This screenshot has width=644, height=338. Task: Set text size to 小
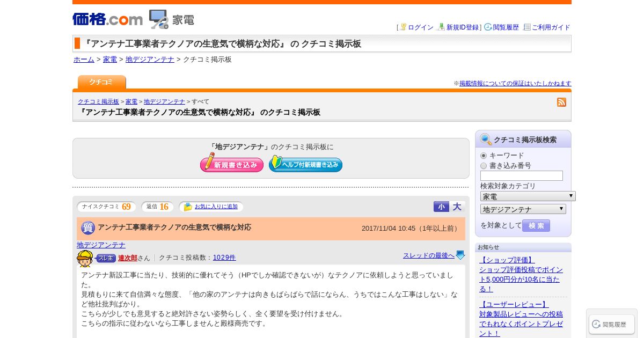(441, 207)
